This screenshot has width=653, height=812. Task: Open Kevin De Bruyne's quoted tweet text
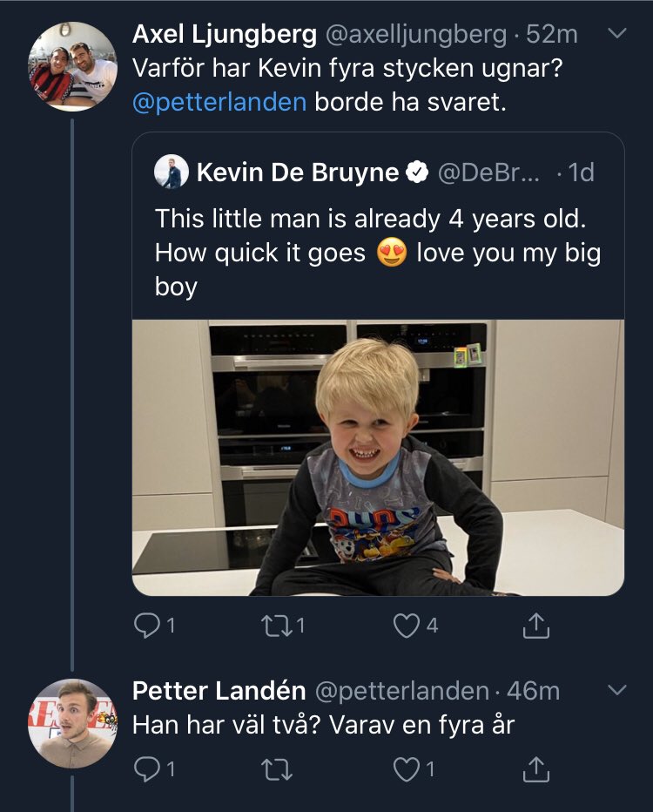tap(378, 253)
